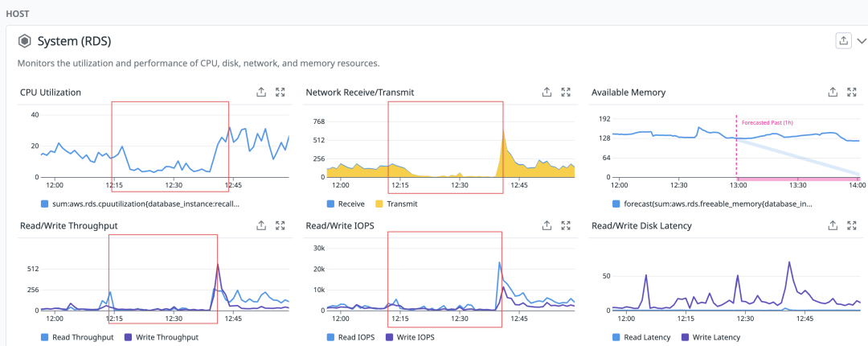Export the Read/Write Throughput graph
This screenshot has height=346, width=868.
pyautogui.click(x=261, y=225)
